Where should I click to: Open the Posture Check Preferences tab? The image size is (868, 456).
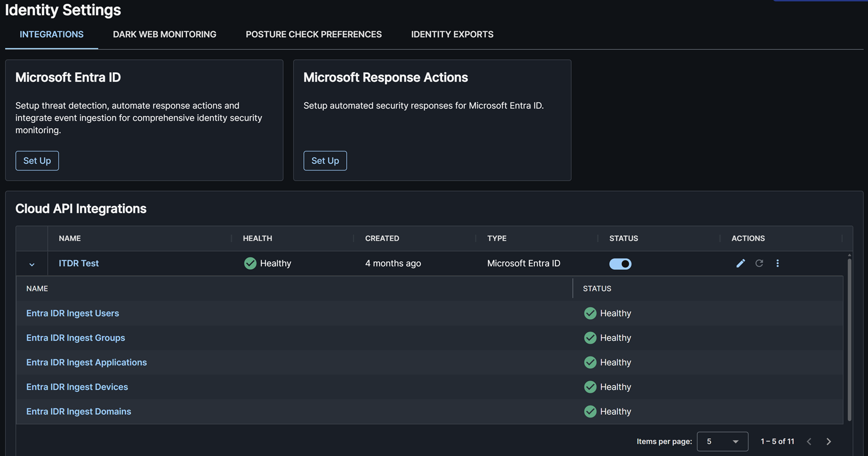[x=314, y=34]
